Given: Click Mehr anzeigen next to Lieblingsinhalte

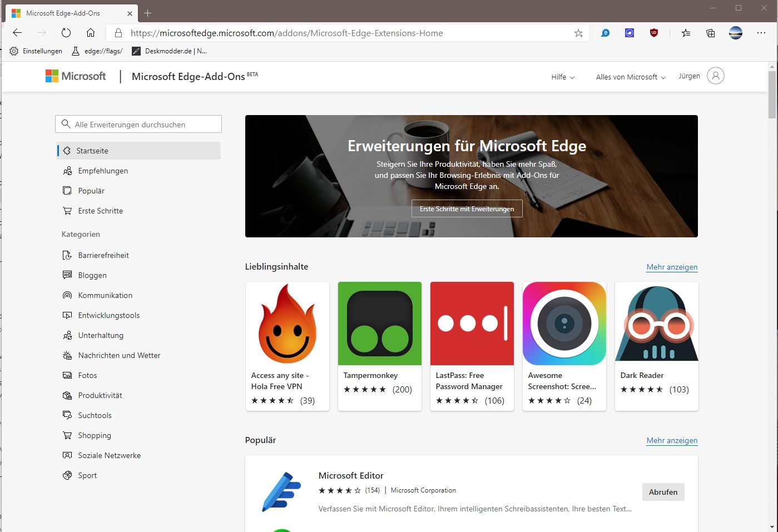Looking at the screenshot, I should click(672, 267).
